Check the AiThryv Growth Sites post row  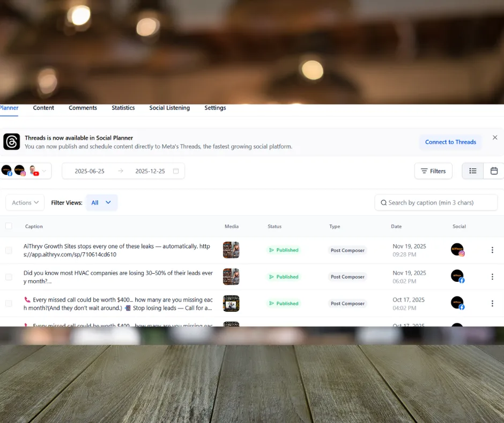click(x=9, y=250)
